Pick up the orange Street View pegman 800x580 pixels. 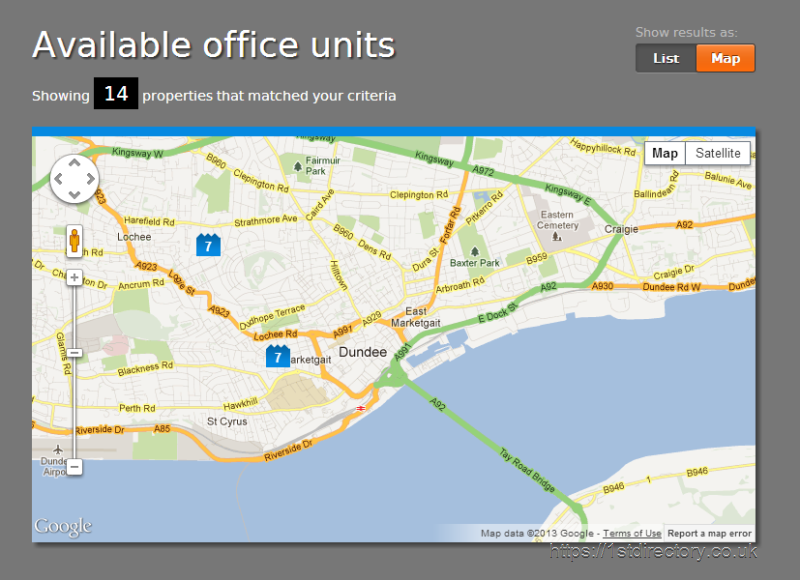(74, 240)
